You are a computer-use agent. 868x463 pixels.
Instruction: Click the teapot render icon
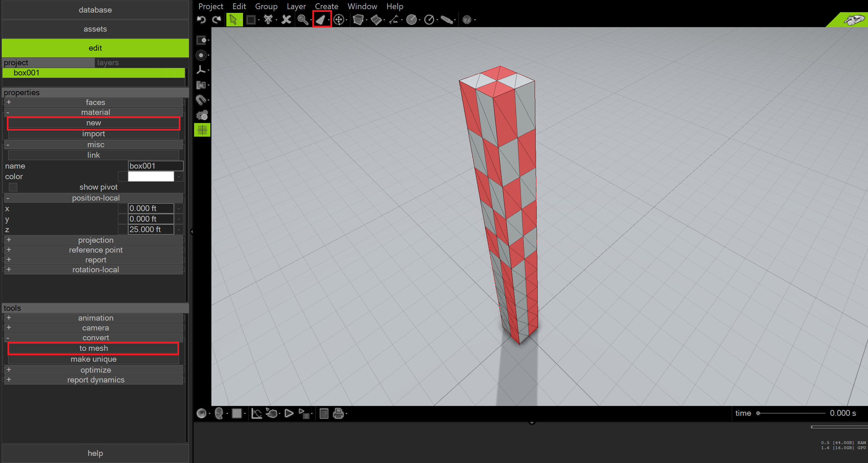coord(272,413)
